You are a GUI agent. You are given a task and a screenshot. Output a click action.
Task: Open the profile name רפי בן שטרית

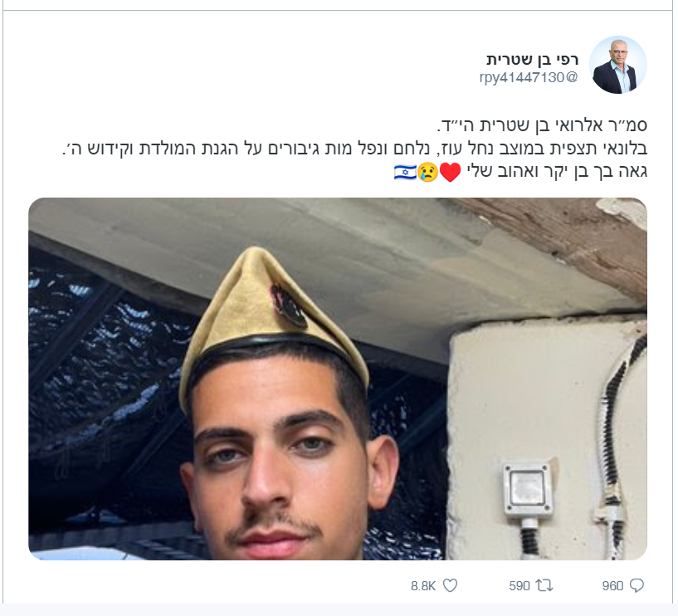click(532, 59)
